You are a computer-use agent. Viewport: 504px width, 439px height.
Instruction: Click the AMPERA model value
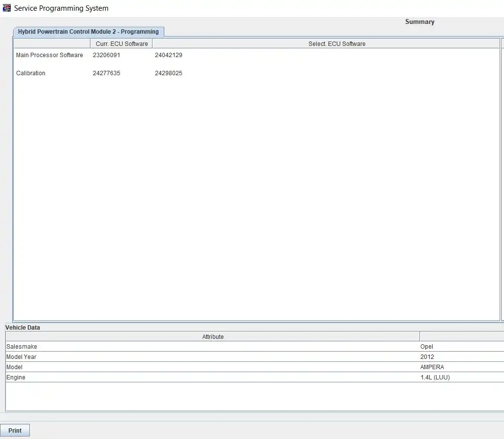click(x=432, y=367)
